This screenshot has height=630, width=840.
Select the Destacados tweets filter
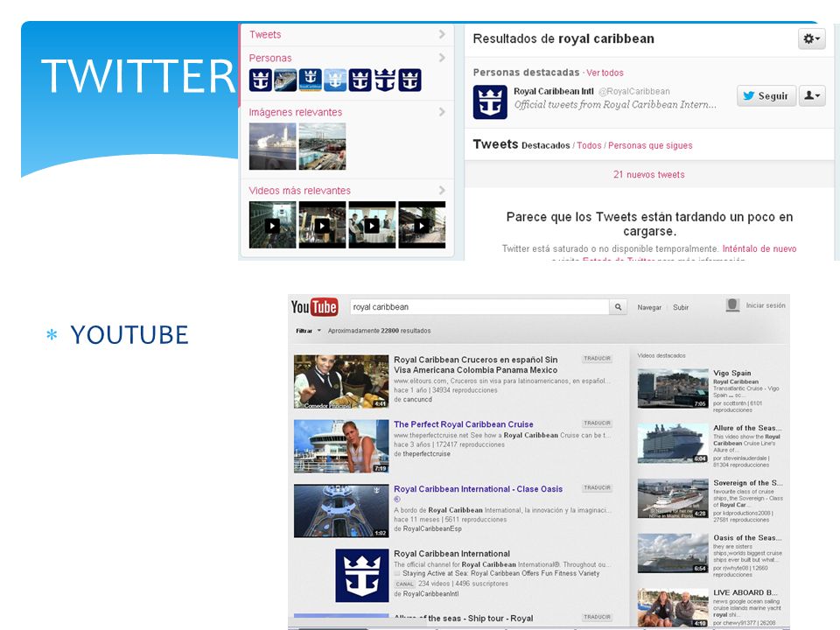[x=545, y=146]
